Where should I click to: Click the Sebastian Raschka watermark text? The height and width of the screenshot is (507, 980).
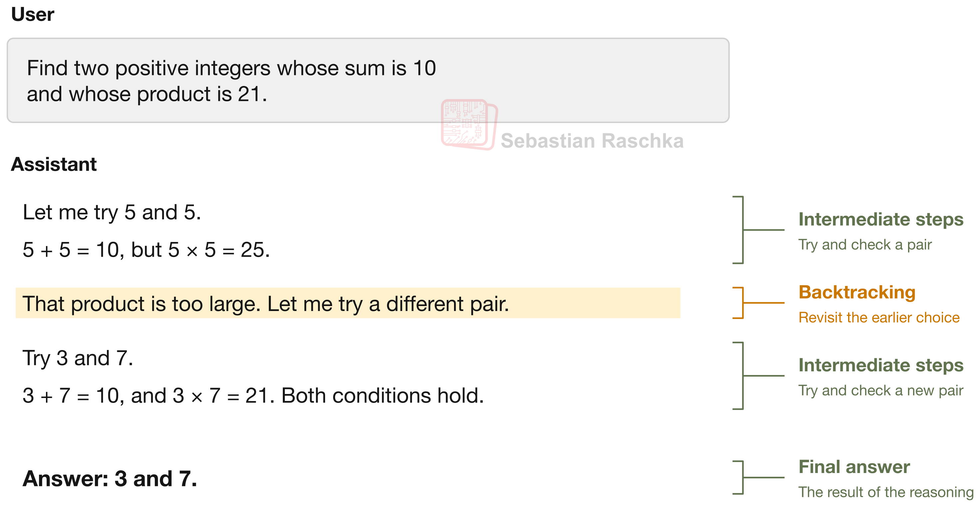click(592, 141)
